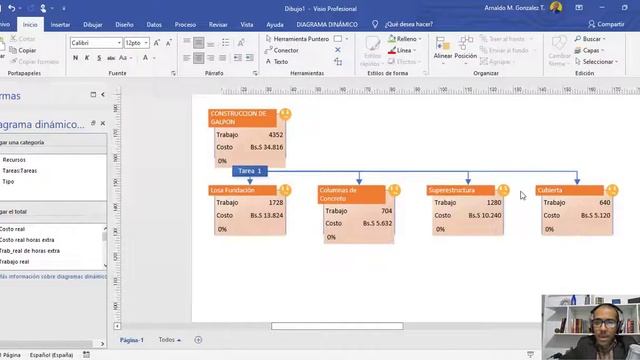Image resolution: width=640 pixels, height=360 pixels.
Task: Click the increase indent icon
Action: tap(249, 58)
